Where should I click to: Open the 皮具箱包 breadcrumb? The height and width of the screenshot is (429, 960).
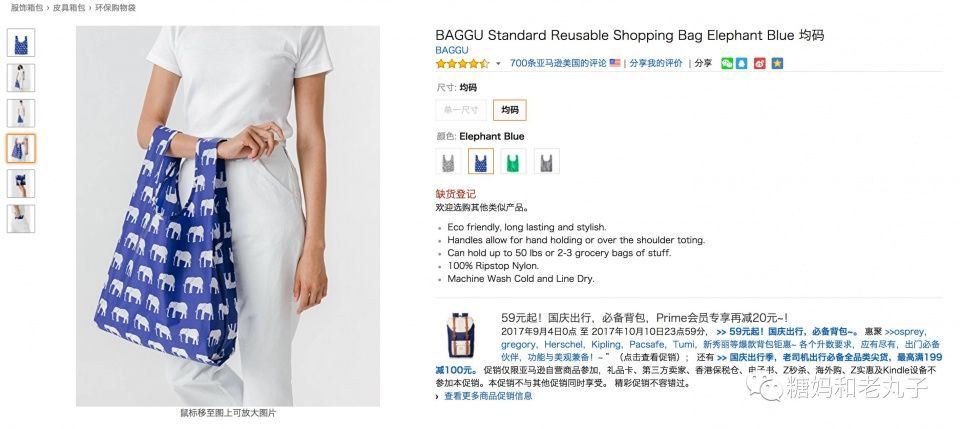click(69, 8)
